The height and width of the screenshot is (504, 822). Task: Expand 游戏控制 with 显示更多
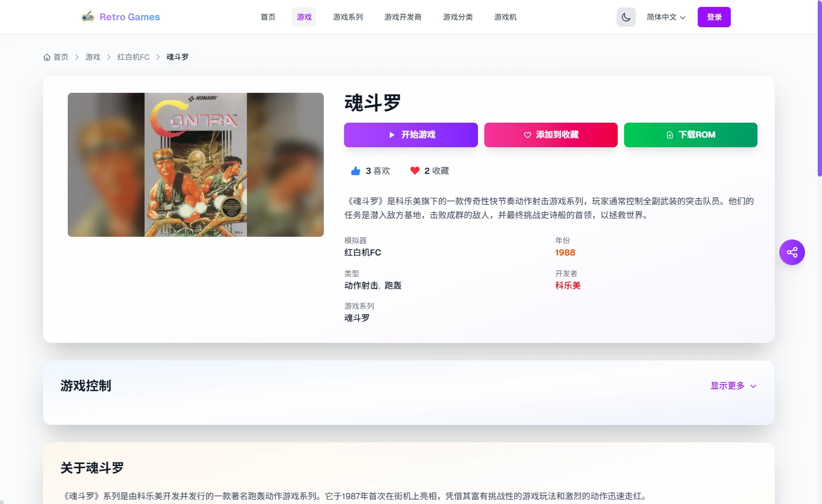coord(733,386)
